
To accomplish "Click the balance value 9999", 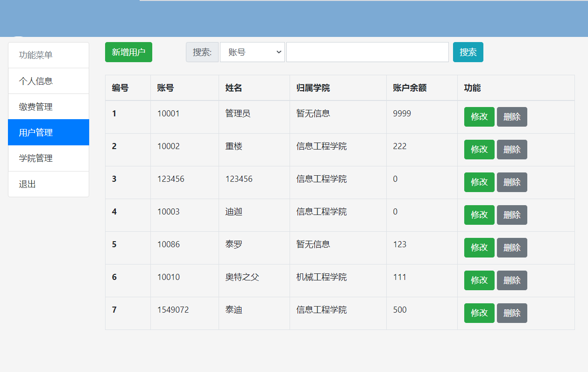I will 402,114.
